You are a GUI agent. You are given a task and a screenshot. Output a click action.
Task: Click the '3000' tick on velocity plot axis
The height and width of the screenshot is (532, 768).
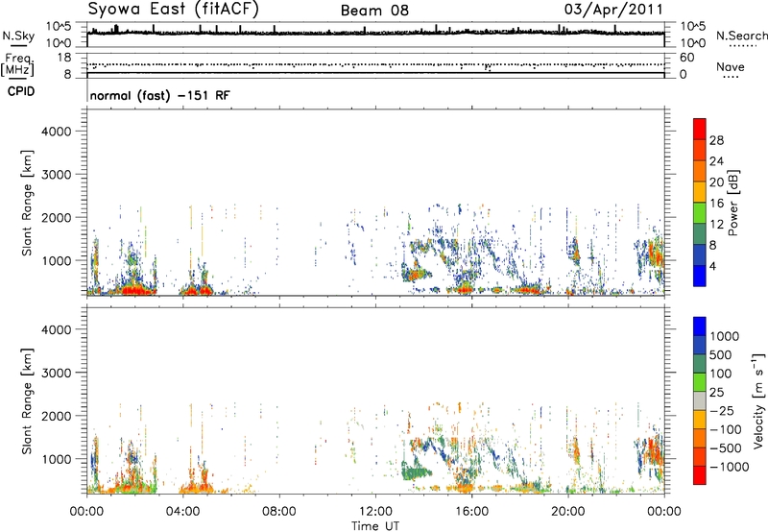coord(56,373)
